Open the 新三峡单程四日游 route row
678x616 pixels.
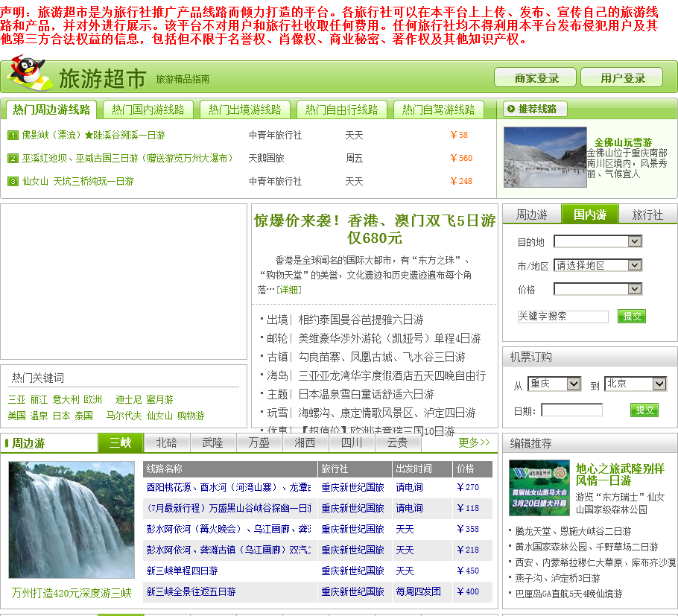(182, 571)
